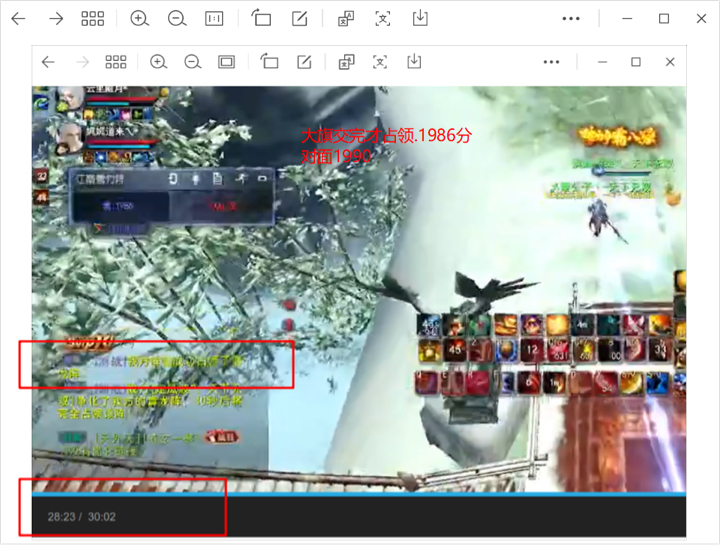Close the outer viewer window

pos(701,18)
